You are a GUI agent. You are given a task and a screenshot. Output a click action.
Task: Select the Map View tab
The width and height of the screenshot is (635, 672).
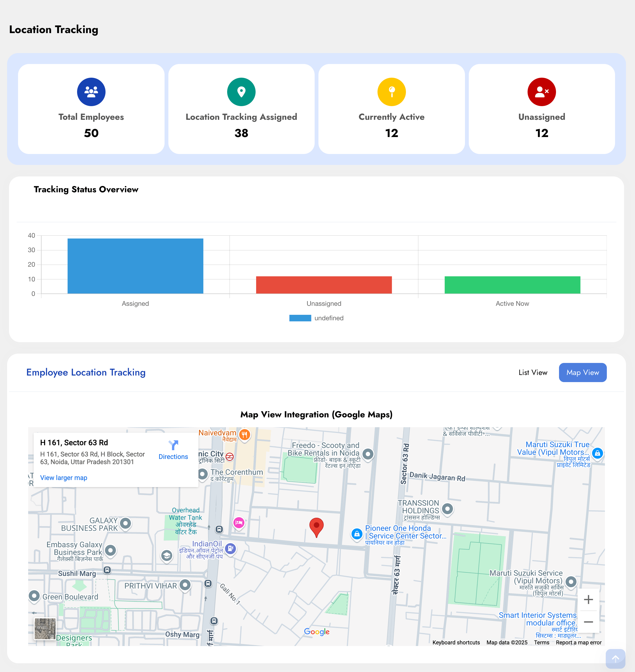pos(582,373)
